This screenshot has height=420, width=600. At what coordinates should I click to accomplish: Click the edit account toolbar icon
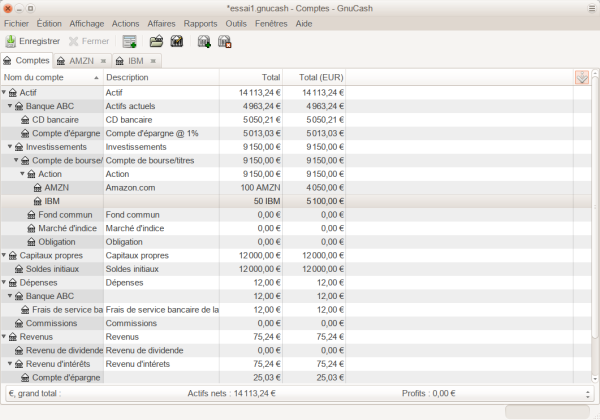(x=177, y=42)
